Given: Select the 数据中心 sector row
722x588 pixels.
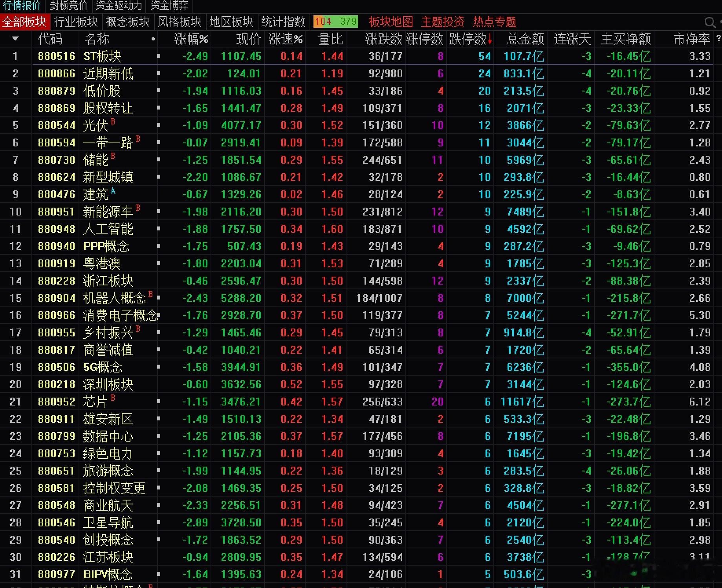Looking at the screenshot, I should pos(361,436).
